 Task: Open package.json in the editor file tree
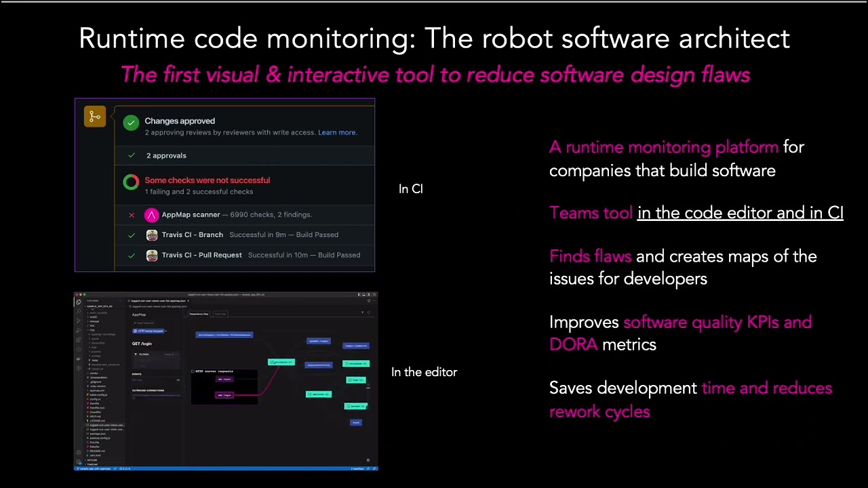tap(98, 434)
